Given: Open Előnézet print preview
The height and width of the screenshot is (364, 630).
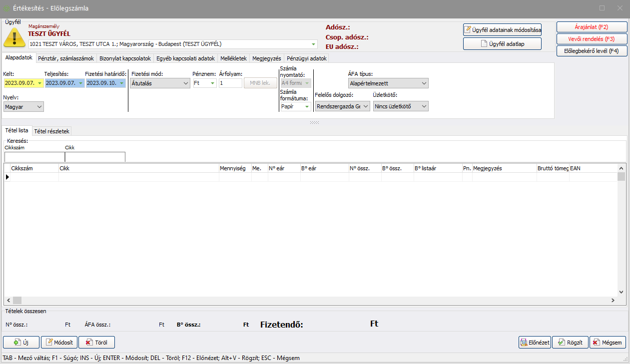Looking at the screenshot, I should [535, 343].
